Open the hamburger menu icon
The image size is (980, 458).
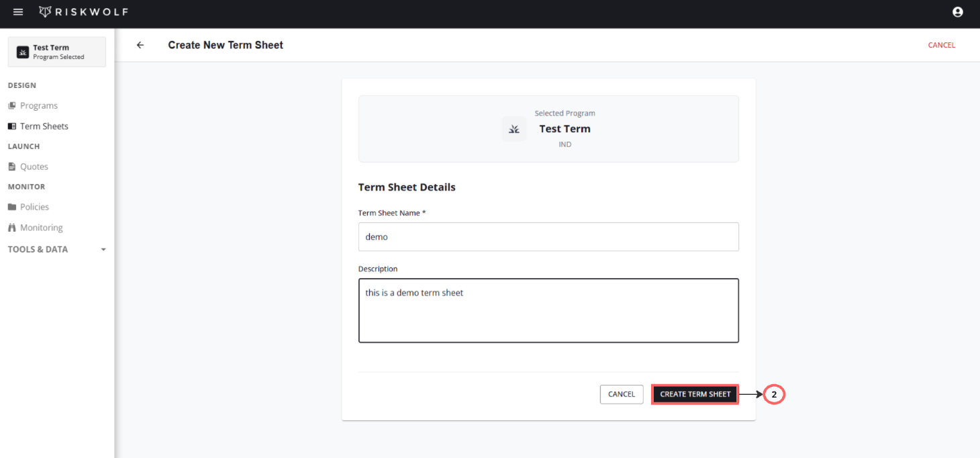click(x=18, y=12)
